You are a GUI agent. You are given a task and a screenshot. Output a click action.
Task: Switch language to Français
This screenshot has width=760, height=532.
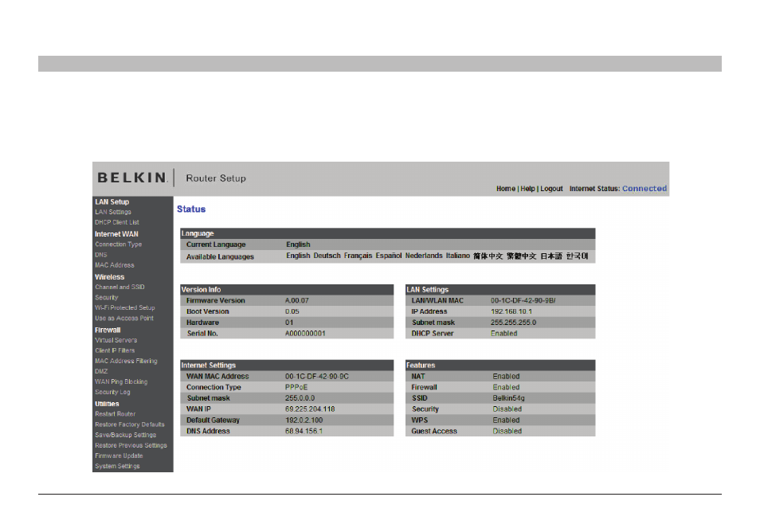point(358,256)
